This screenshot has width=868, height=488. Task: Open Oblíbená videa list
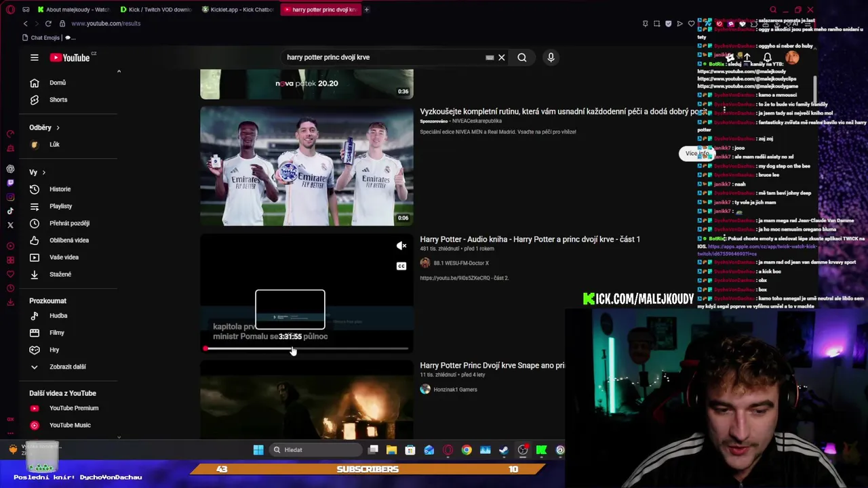point(69,240)
